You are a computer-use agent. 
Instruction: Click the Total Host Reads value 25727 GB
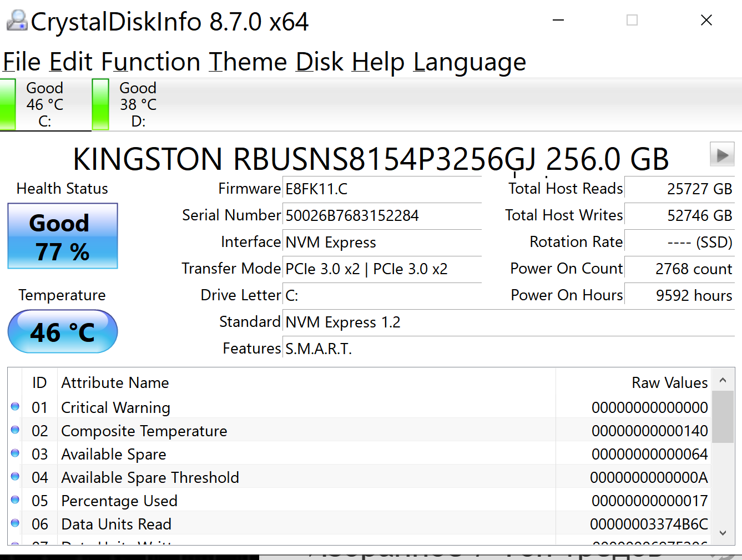[680, 189]
